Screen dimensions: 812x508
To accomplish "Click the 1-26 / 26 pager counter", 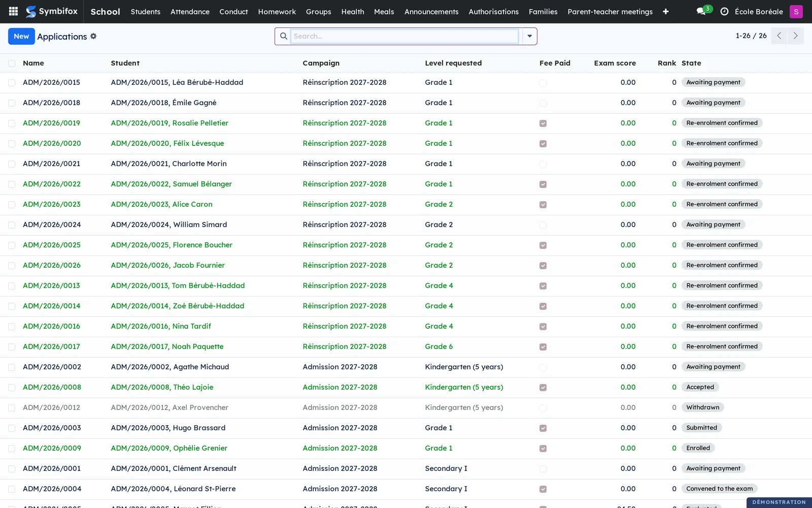I will click(751, 36).
